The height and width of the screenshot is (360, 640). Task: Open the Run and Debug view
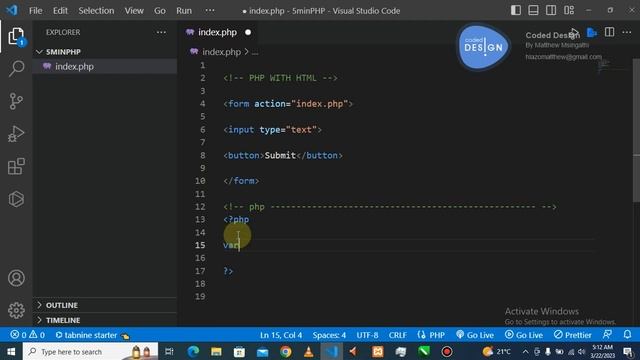[x=16, y=134]
